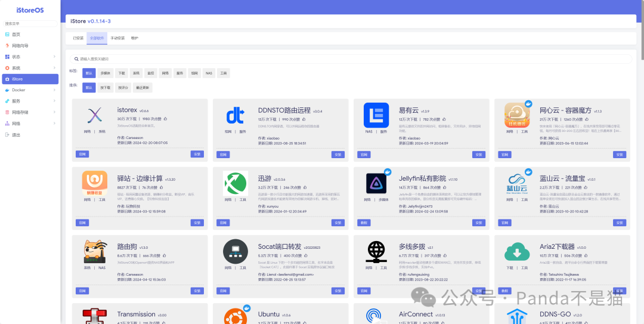Screen dimensions: 644x324
Task: Click the AirConnect blue circle icon
Action: (374, 316)
